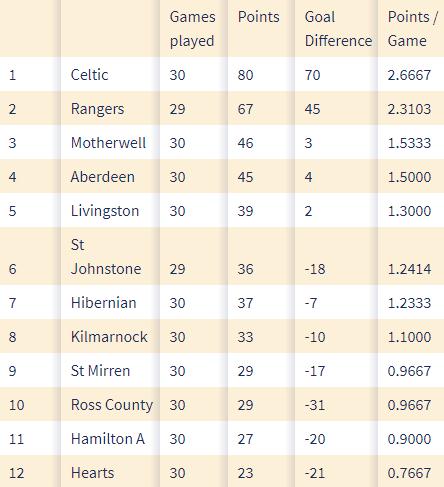
Task: Select Hearts' 0.7667 points per game
Action: (409, 473)
